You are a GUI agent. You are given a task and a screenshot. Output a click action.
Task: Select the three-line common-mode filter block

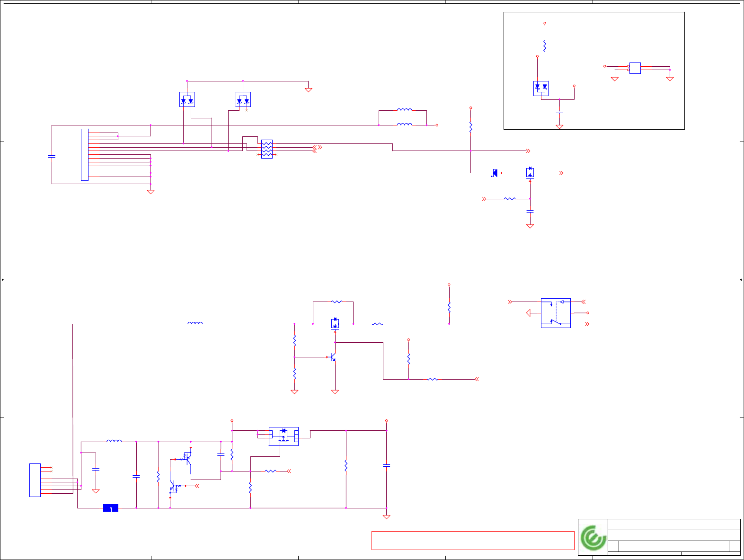point(267,149)
